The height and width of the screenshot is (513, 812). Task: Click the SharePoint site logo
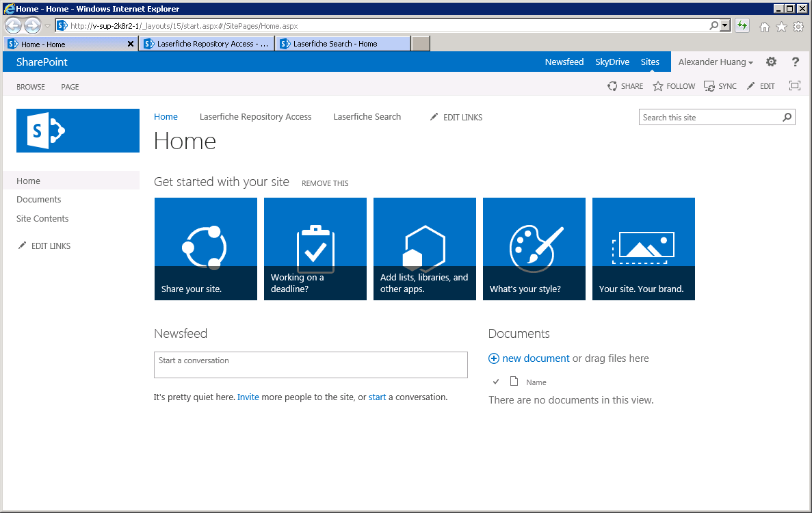pos(78,131)
